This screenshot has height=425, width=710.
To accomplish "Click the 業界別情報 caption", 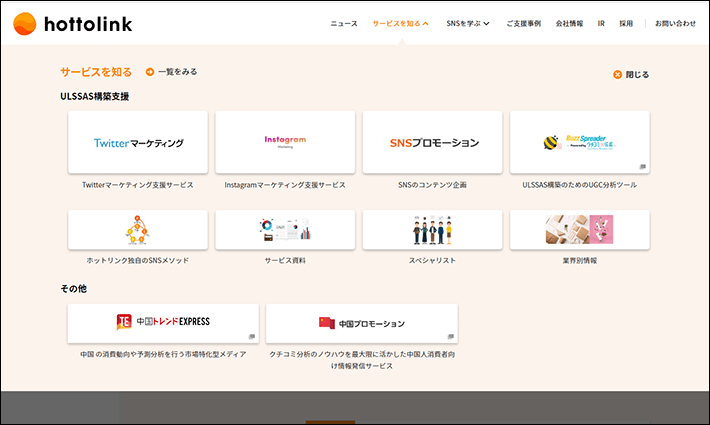I will coord(580,260).
